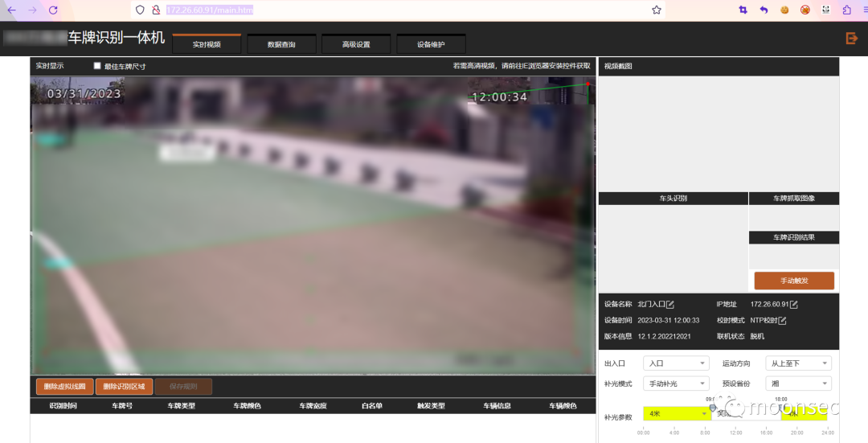
Task: Click the 脱机 connection status text
Action: pos(757,336)
